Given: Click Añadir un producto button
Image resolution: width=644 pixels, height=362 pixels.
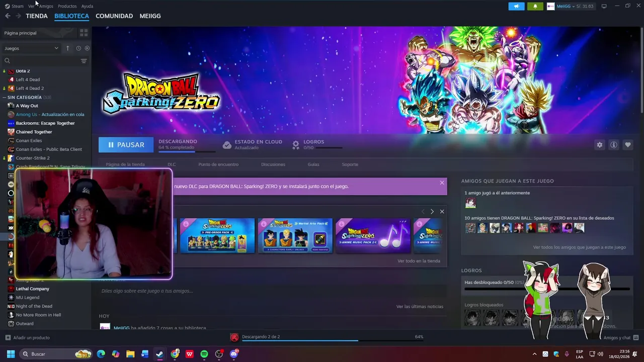Looking at the screenshot, I should point(27,337).
